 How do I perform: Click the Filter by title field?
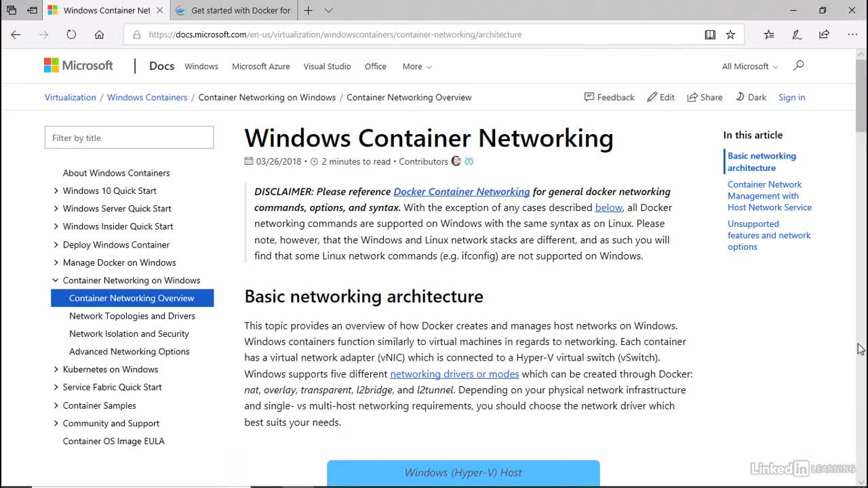click(x=129, y=138)
